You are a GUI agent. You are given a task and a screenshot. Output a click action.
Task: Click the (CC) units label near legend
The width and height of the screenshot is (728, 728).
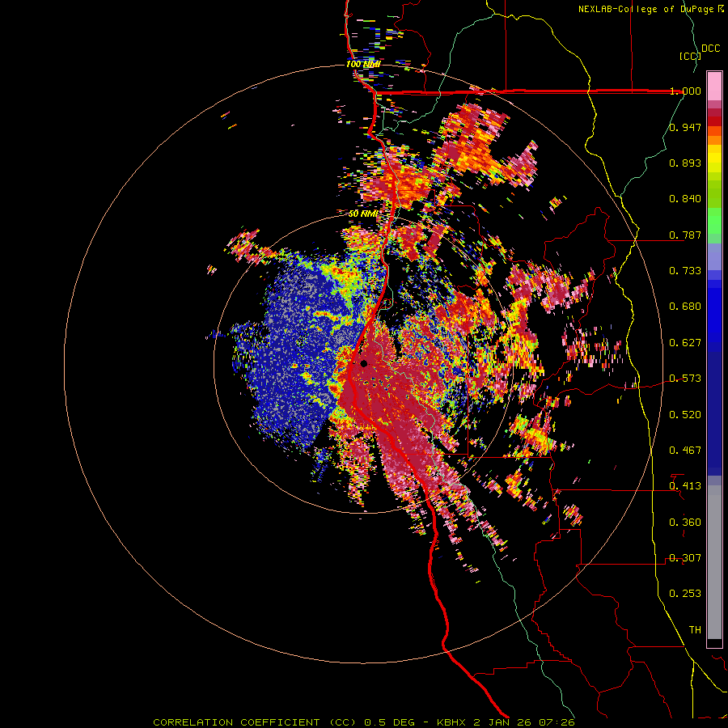click(691, 56)
